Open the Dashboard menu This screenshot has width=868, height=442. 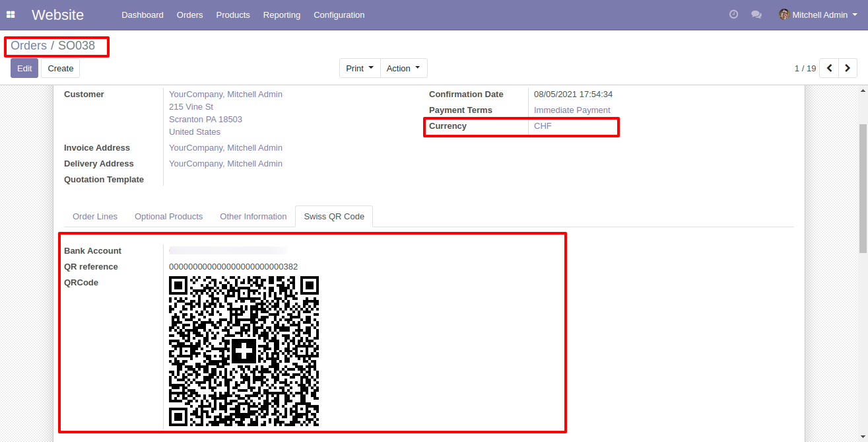coord(143,15)
